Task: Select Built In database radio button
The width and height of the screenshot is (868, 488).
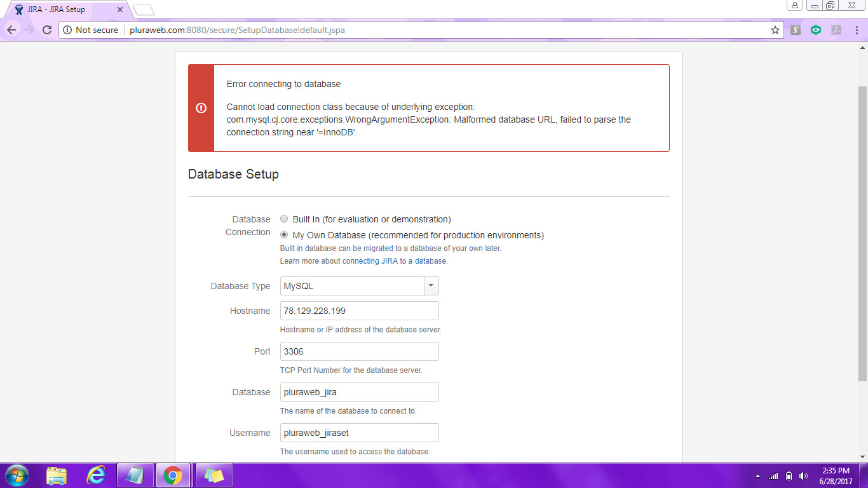Action: pos(284,219)
